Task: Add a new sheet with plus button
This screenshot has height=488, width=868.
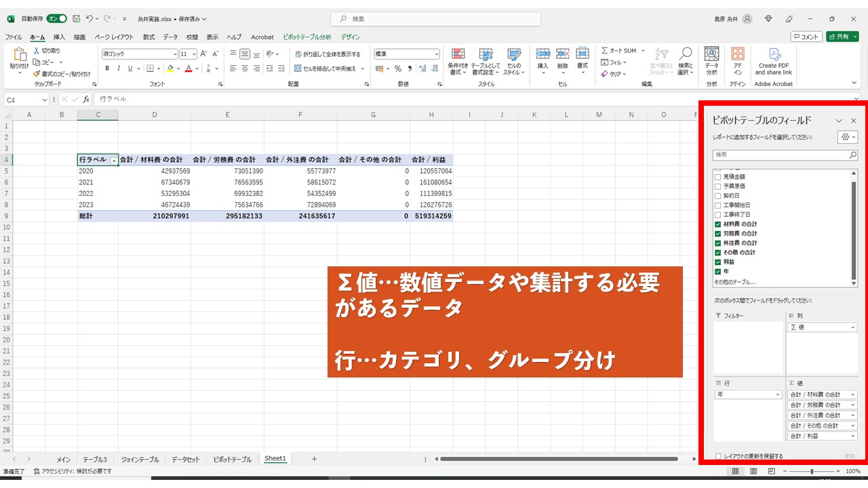Action: [314, 459]
